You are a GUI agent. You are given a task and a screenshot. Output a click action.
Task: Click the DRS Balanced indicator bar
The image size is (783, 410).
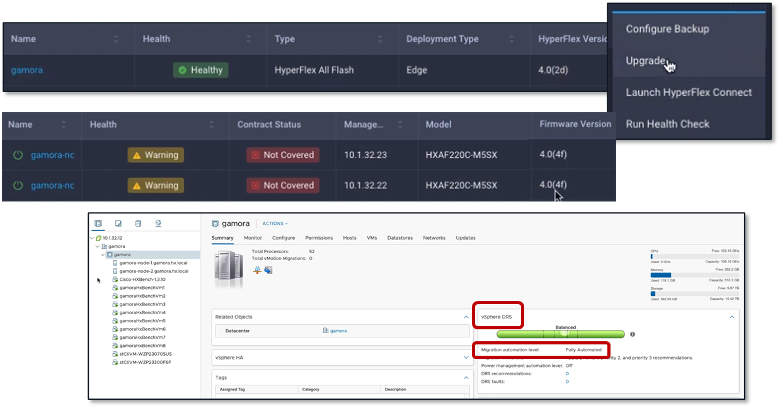[562, 334]
